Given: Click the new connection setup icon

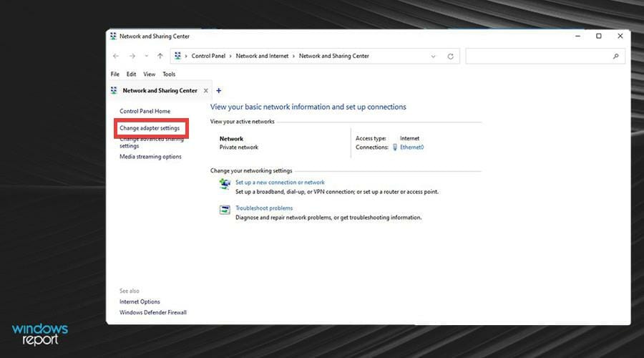Looking at the screenshot, I should 225,184.
